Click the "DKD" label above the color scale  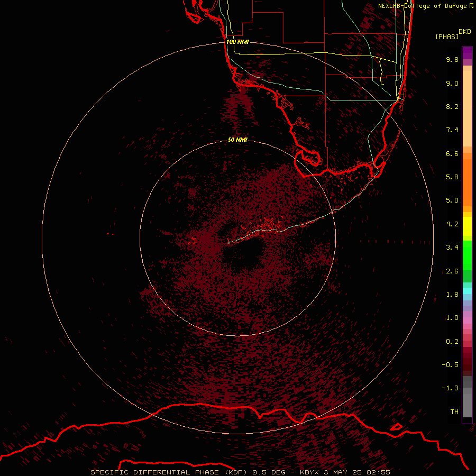click(x=465, y=32)
